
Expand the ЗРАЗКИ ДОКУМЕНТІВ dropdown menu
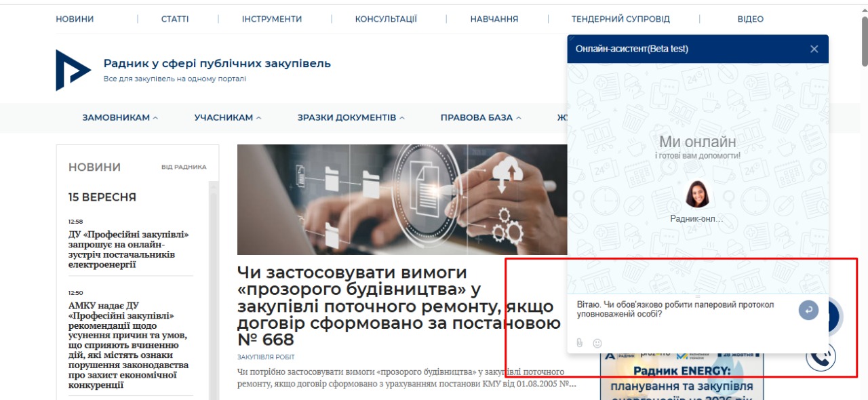351,117
